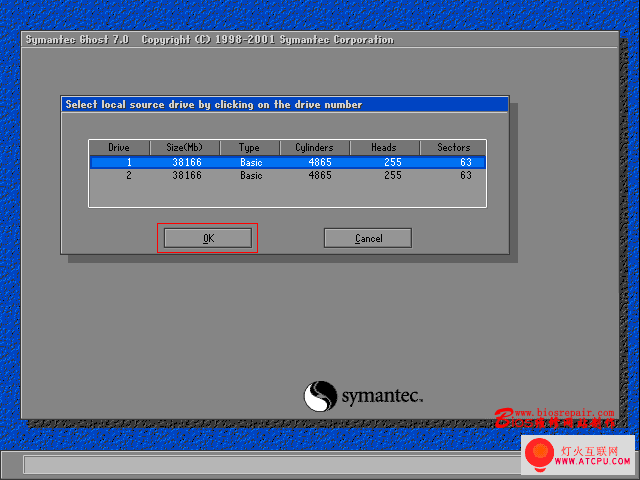This screenshot has height=480, width=640.
Task: Click the Symantec logo icon
Action: [320, 396]
